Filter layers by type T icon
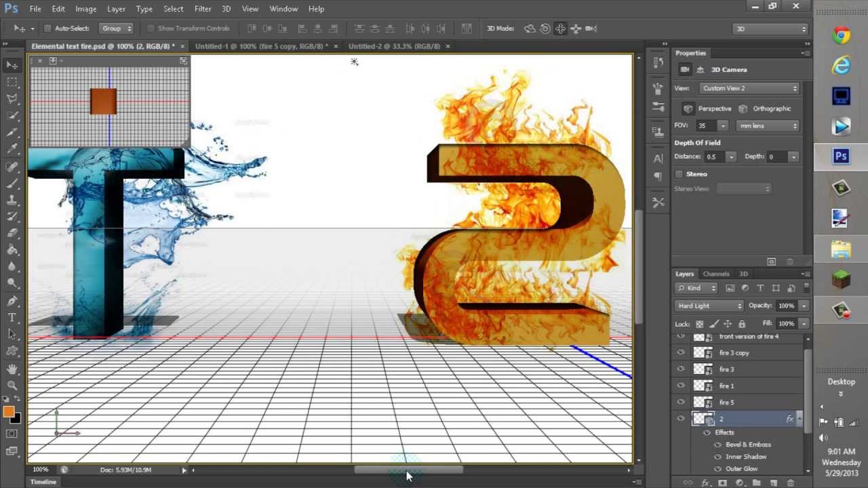The height and width of the screenshot is (488, 868). click(760, 288)
